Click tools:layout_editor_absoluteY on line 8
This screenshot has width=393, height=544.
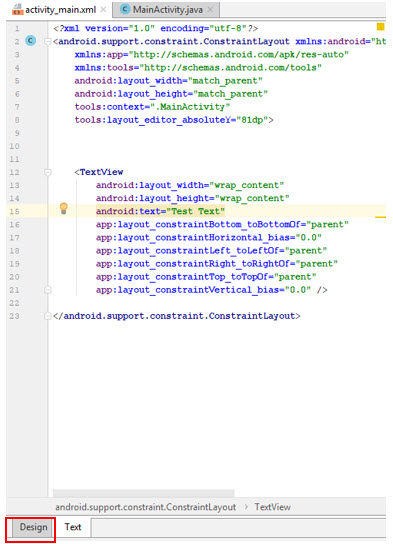[x=174, y=120]
